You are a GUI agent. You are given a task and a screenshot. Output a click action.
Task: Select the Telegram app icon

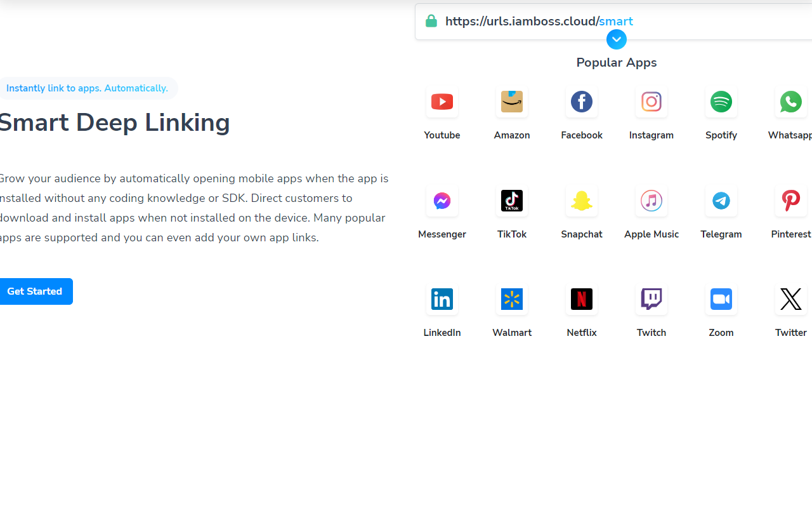pos(721,201)
